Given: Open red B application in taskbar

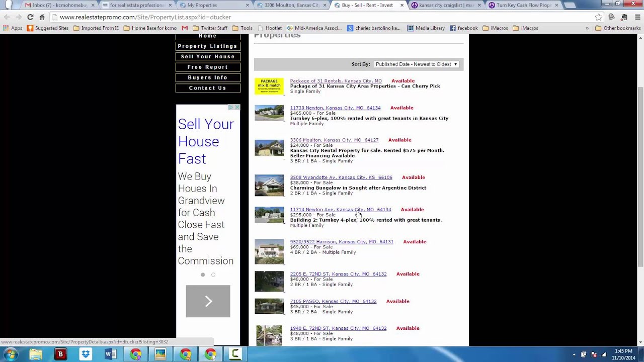Looking at the screenshot, I should 60,354.
